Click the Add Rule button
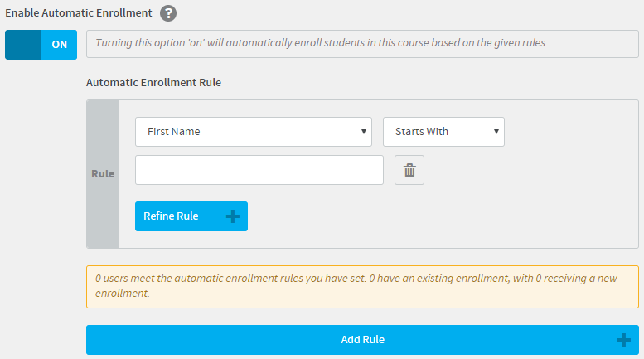Image resolution: width=644 pixels, height=359 pixels. tap(362, 340)
